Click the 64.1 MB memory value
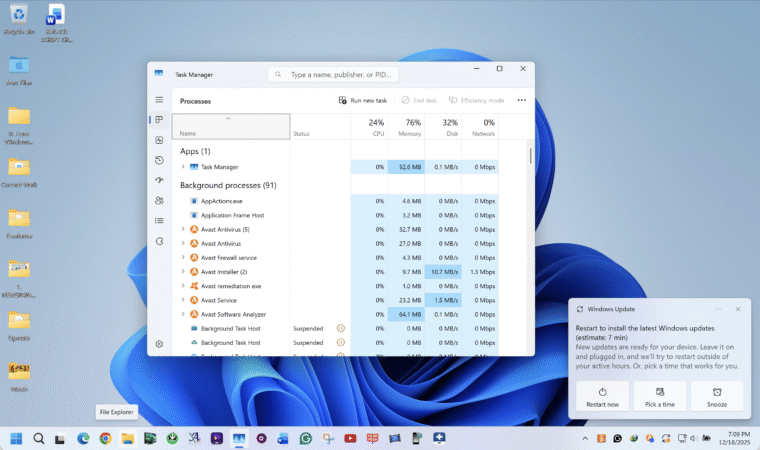The width and height of the screenshot is (760, 450). [x=406, y=314]
